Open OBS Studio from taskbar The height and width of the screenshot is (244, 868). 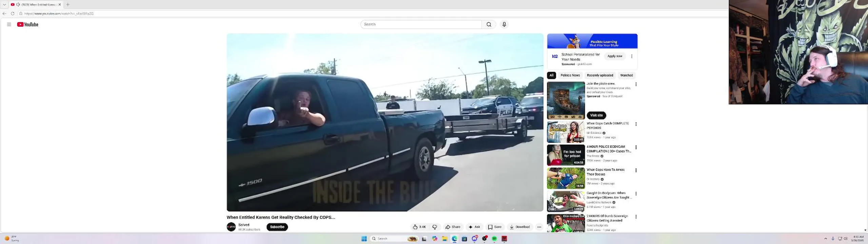click(x=485, y=239)
